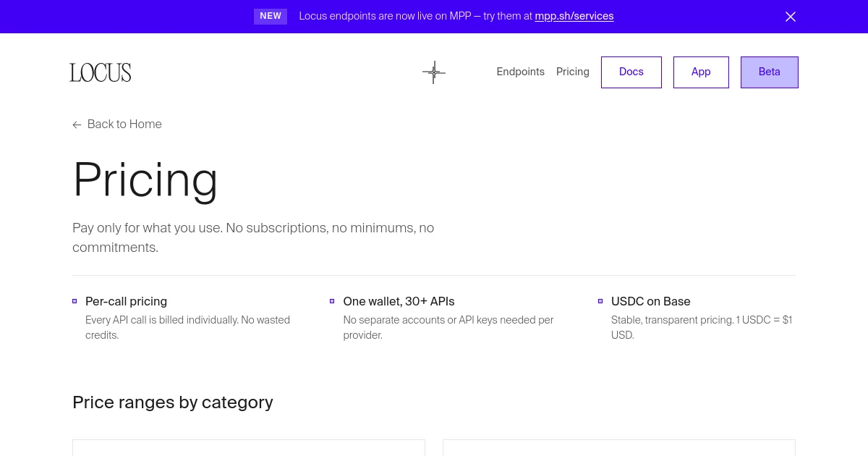Select the 'USDC on Base' heading
868x456 pixels.
[651, 301]
